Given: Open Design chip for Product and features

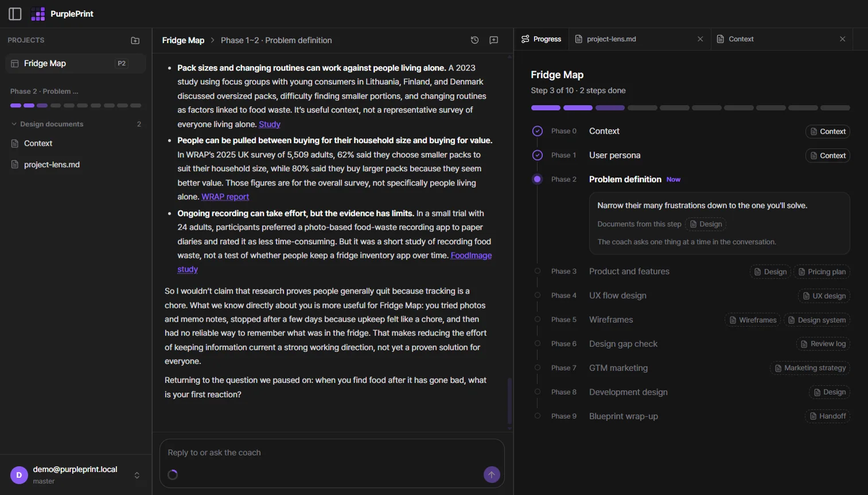Looking at the screenshot, I should click(x=770, y=272).
